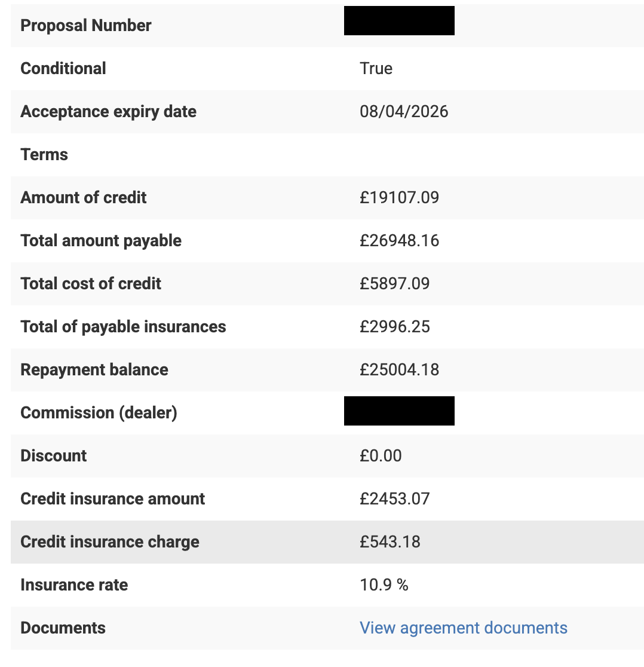Screen dimensions: 644x667
Task: Click the Amount of credit label
Action: point(83,197)
